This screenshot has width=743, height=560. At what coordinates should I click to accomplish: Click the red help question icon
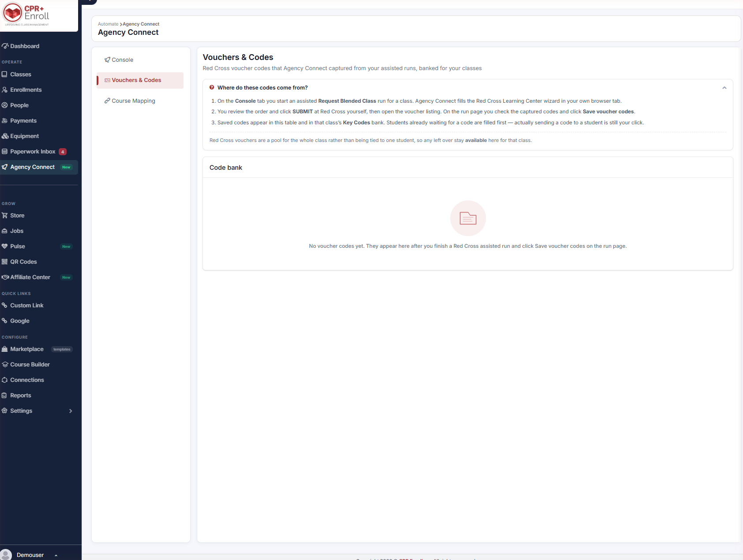point(212,87)
